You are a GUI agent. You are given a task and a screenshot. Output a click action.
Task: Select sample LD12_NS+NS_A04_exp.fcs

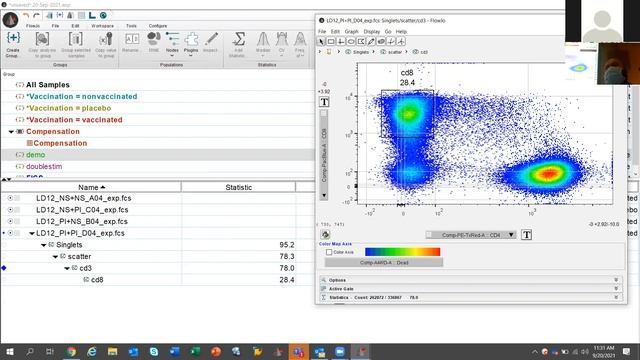(x=84, y=198)
